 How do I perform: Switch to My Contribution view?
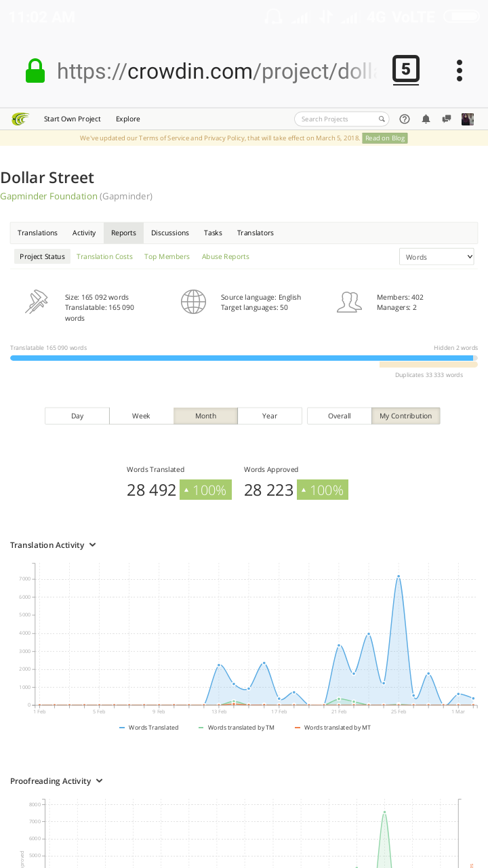(x=406, y=416)
